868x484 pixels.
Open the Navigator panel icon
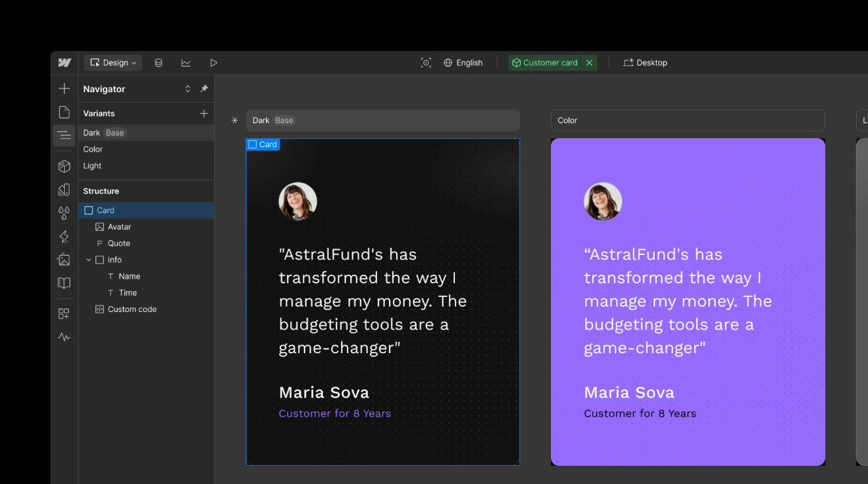[x=64, y=135]
